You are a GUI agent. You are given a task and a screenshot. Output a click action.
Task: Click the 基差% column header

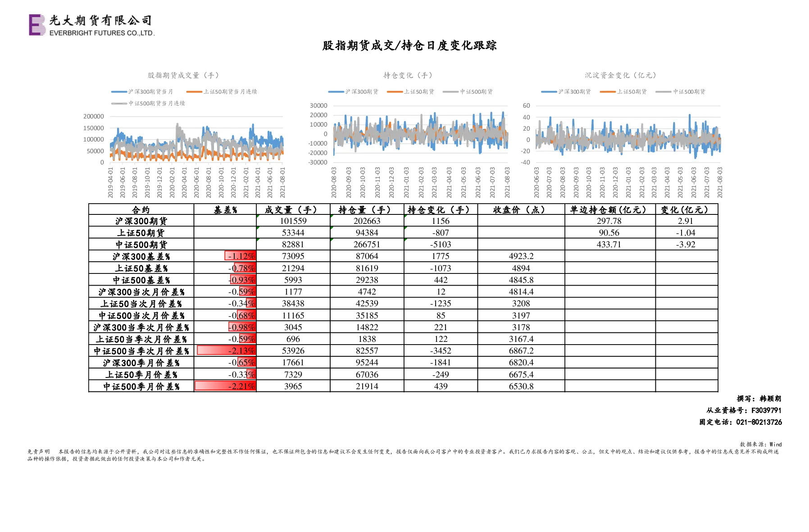[x=225, y=209]
